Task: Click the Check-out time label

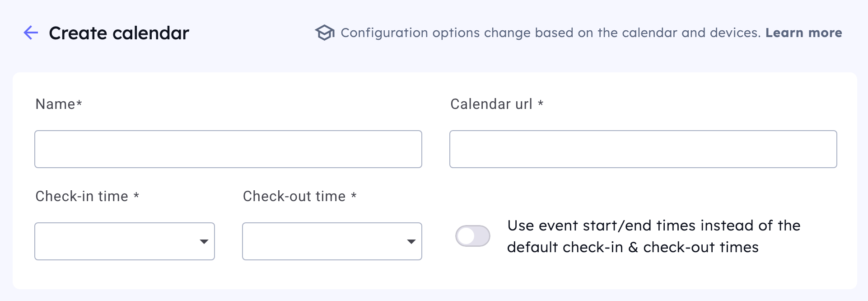Action: coord(294,197)
